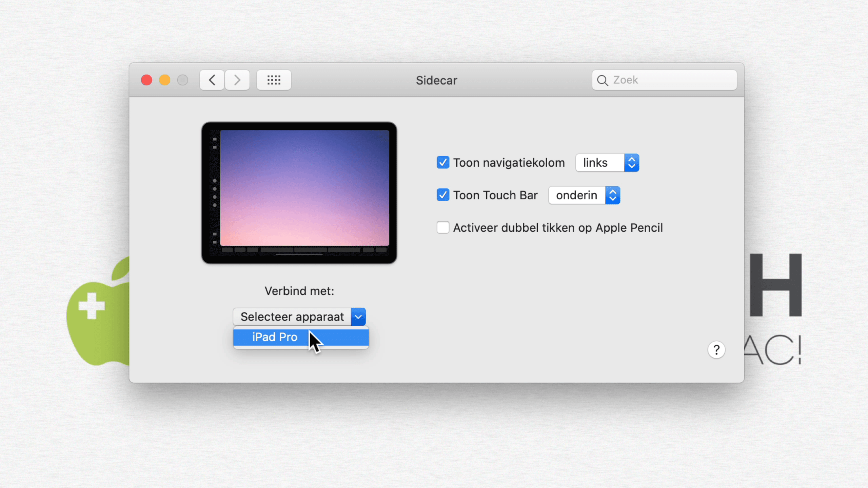Close the Sidecar window with the red button
Image resolution: width=868 pixels, height=488 pixels.
[x=146, y=80]
